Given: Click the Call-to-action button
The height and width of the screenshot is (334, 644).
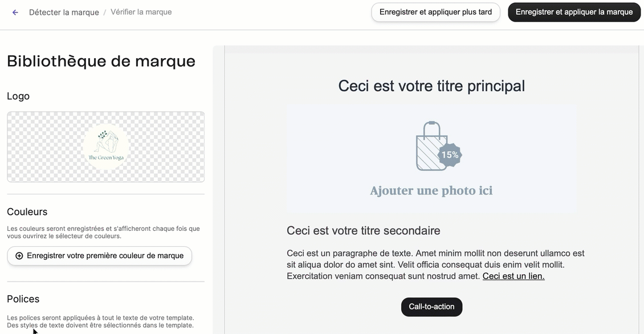Looking at the screenshot, I should [x=431, y=307].
